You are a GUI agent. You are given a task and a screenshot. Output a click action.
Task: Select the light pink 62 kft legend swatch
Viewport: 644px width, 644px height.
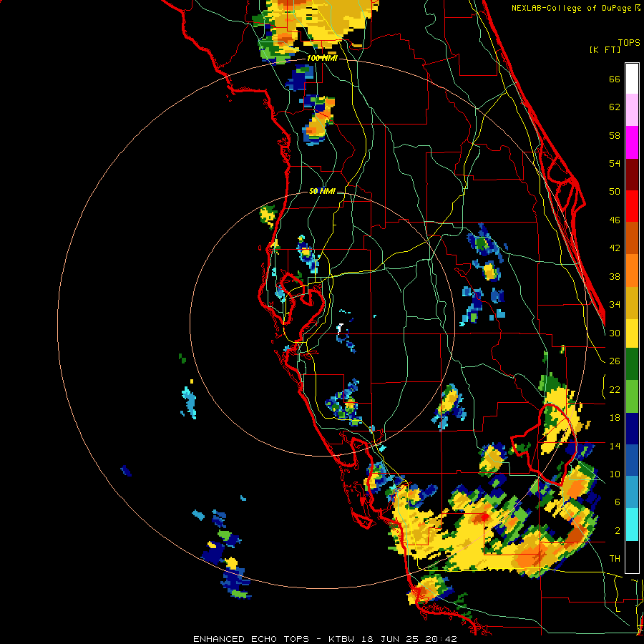pos(632,110)
